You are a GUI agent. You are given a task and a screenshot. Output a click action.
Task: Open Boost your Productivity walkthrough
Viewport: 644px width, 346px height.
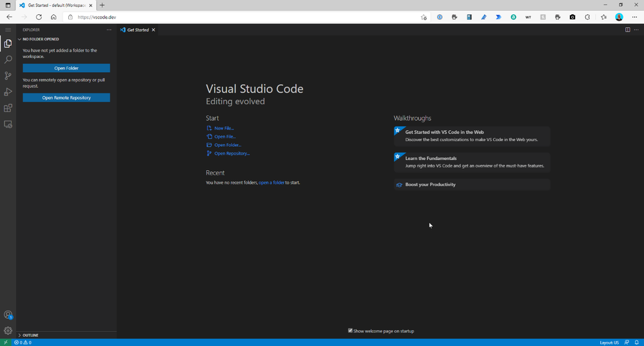(x=472, y=185)
